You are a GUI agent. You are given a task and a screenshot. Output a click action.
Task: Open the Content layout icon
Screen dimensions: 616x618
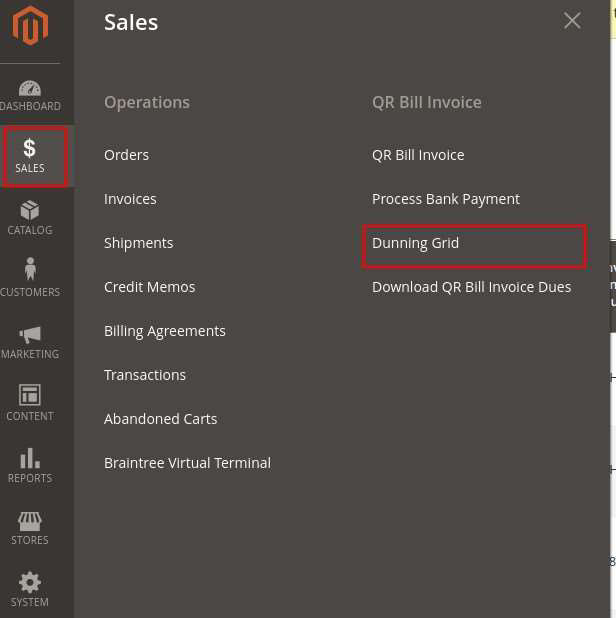tap(30, 395)
